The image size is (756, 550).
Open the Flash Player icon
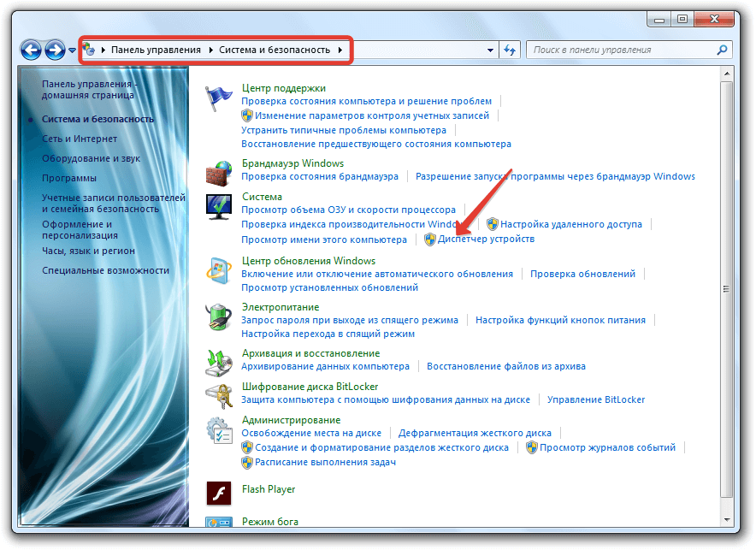pyautogui.click(x=219, y=494)
